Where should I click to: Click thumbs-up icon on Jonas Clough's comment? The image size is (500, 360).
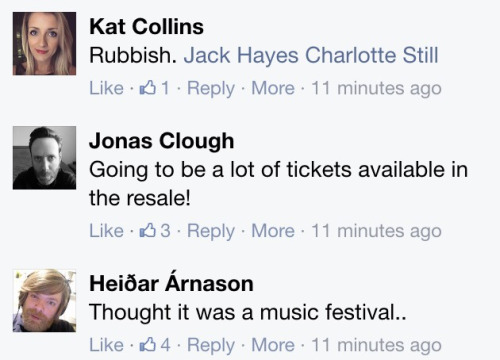[x=148, y=230]
